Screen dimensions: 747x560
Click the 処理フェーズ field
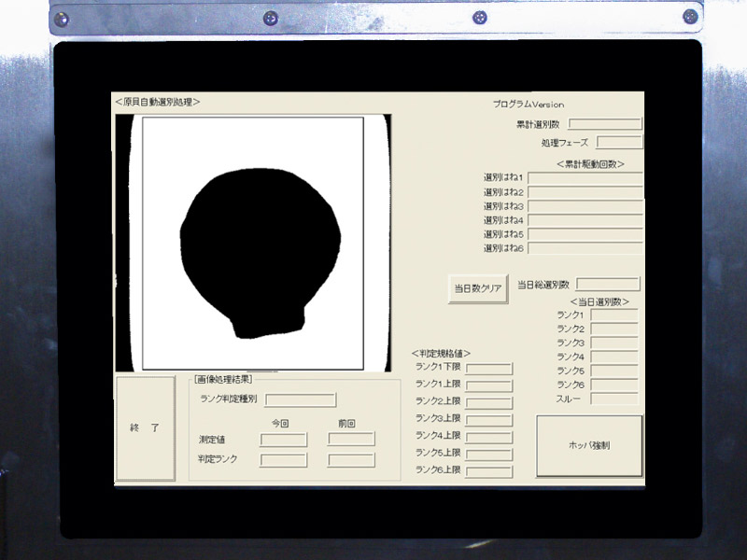coord(619,143)
